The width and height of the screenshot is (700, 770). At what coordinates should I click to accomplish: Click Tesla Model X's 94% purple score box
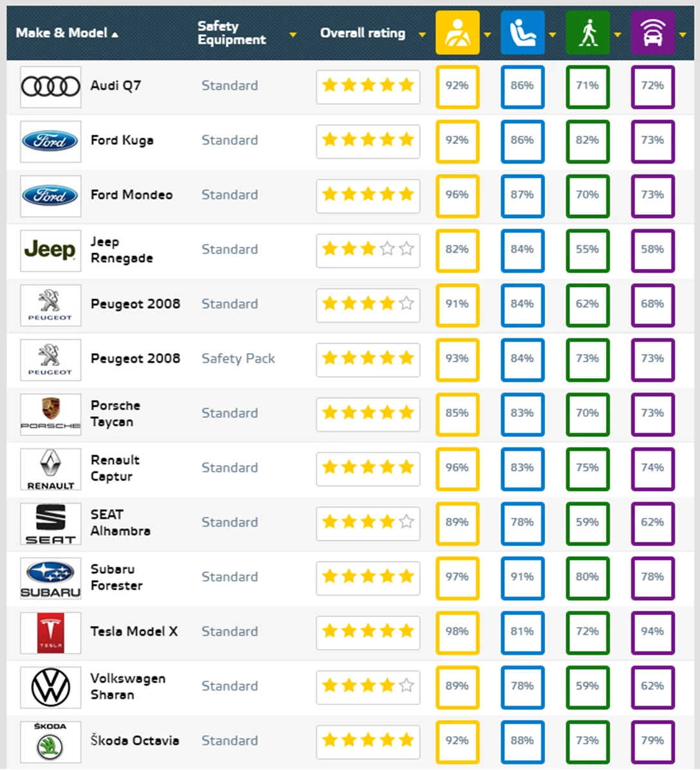652,632
